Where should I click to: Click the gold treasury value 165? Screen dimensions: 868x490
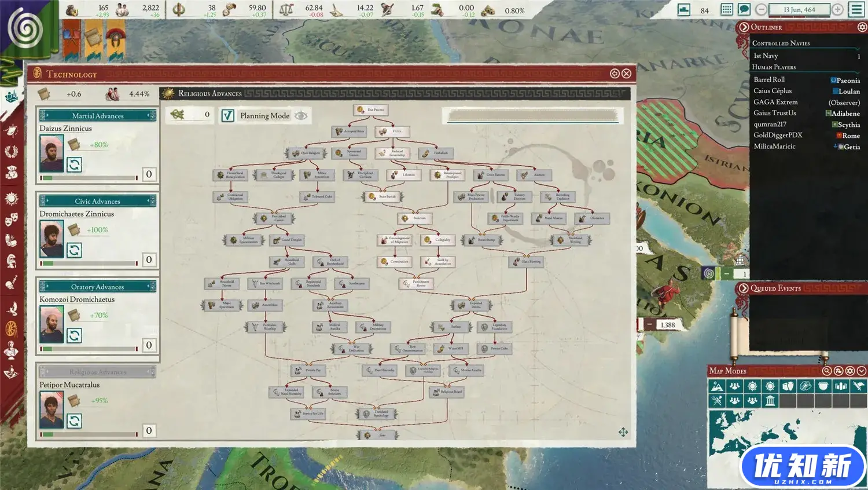103,8
